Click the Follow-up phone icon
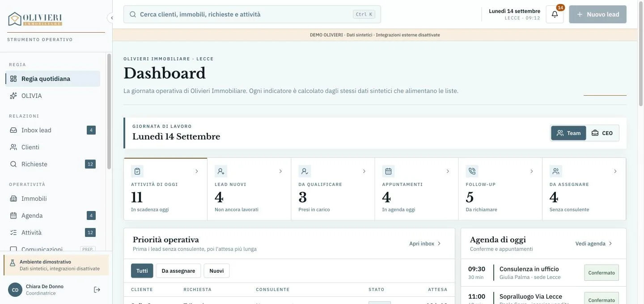The image size is (644, 304). 472,171
